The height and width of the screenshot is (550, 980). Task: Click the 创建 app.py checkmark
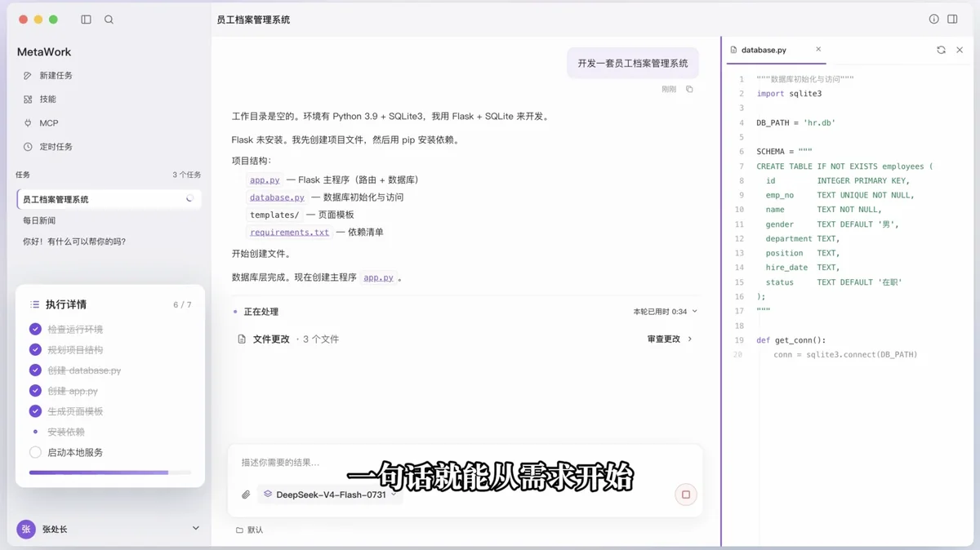click(35, 390)
